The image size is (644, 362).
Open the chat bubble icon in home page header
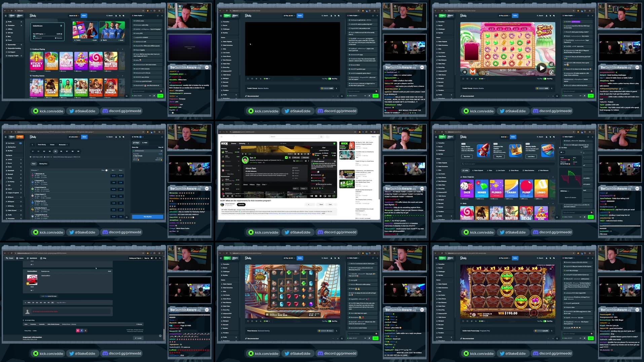(x=124, y=15)
